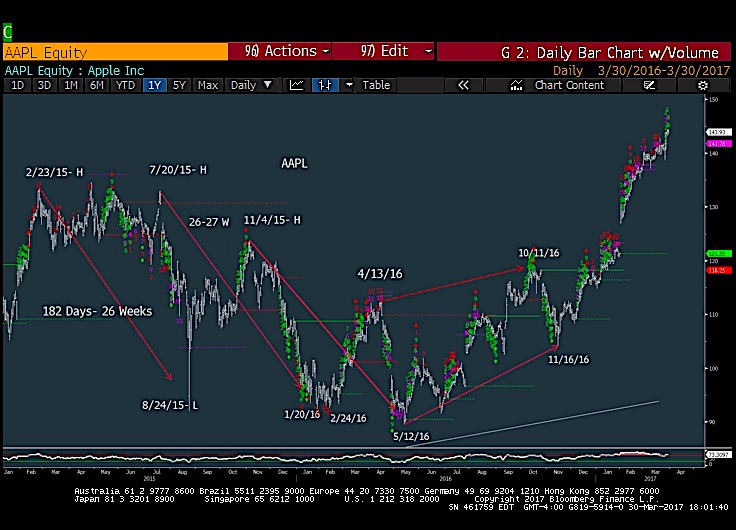Open the settings gear icon
Screen dimensions: 736x530
tap(703, 85)
